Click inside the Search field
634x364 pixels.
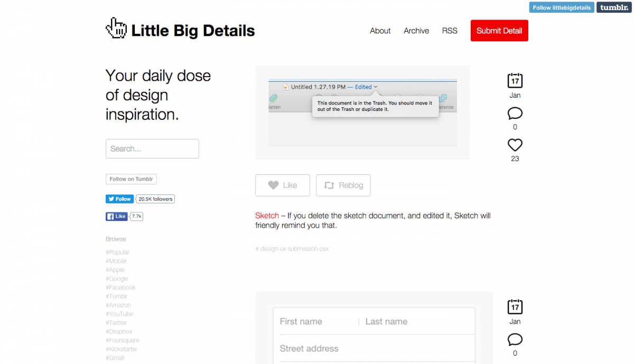pos(152,148)
